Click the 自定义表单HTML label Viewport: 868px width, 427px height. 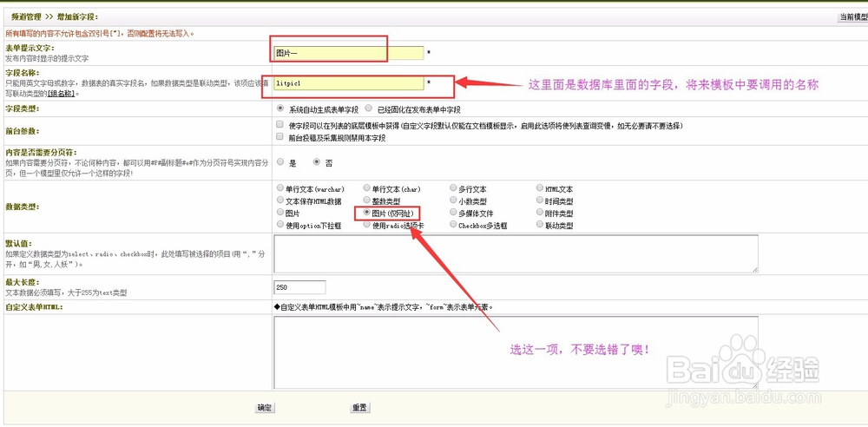pyautogui.click(x=35, y=307)
